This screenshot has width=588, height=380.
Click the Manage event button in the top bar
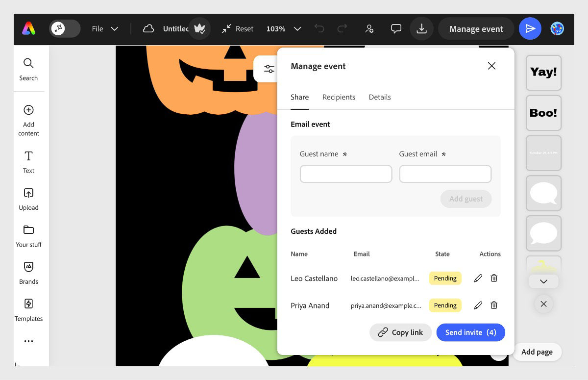pyautogui.click(x=476, y=29)
